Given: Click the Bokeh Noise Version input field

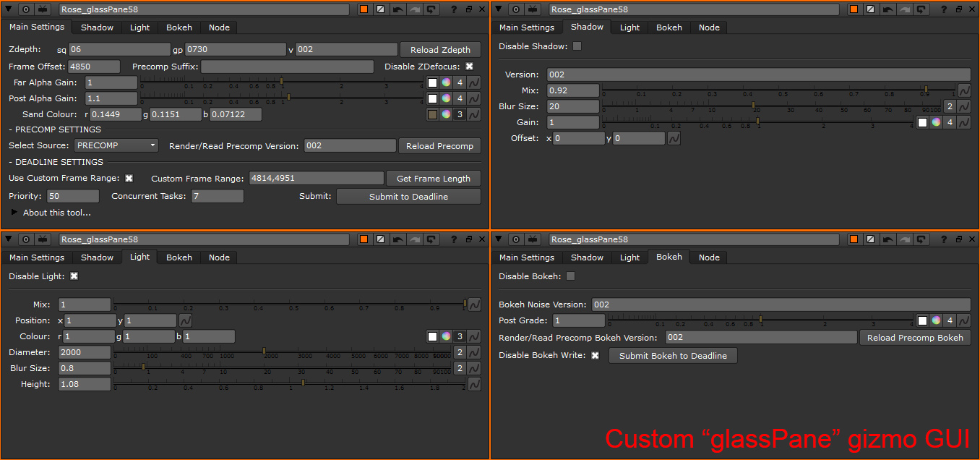Looking at the screenshot, I should pos(781,304).
